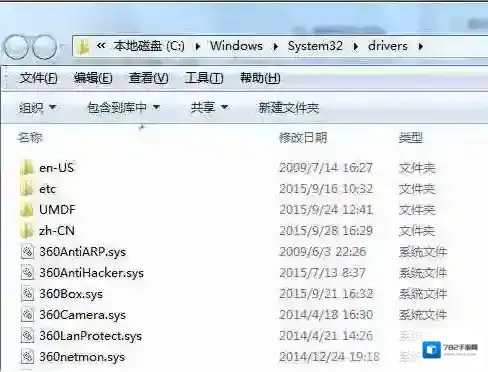
Task: Click the 360Camera.sys file icon
Action: pos(27,315)
